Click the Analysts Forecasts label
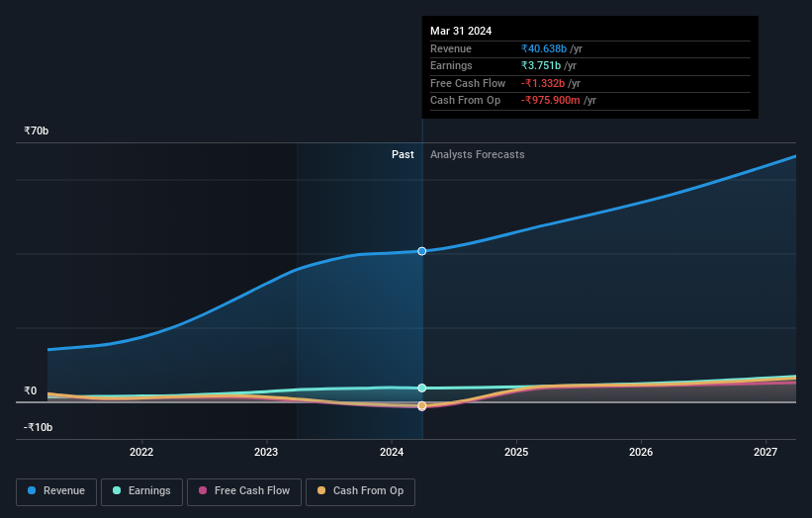 pyautogui.click(x=478, y=155)
